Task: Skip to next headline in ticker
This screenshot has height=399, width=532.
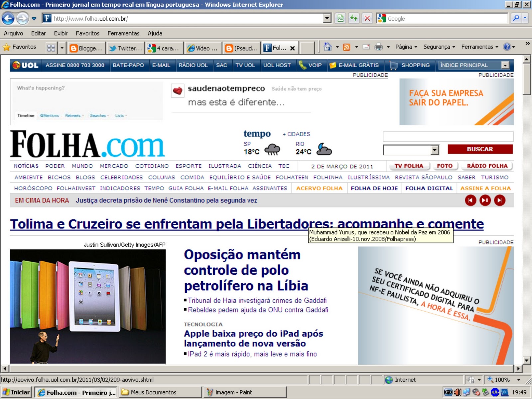Action: click(x=499, y=200)
